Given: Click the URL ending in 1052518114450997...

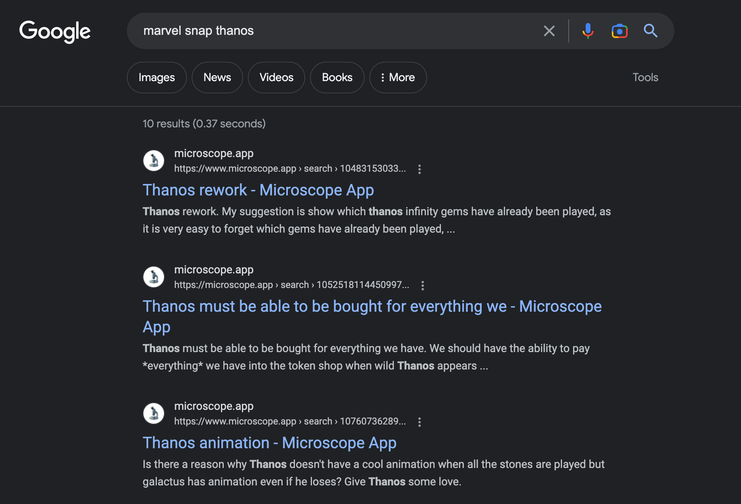Looking at the screenshot, I should (292, 285).
